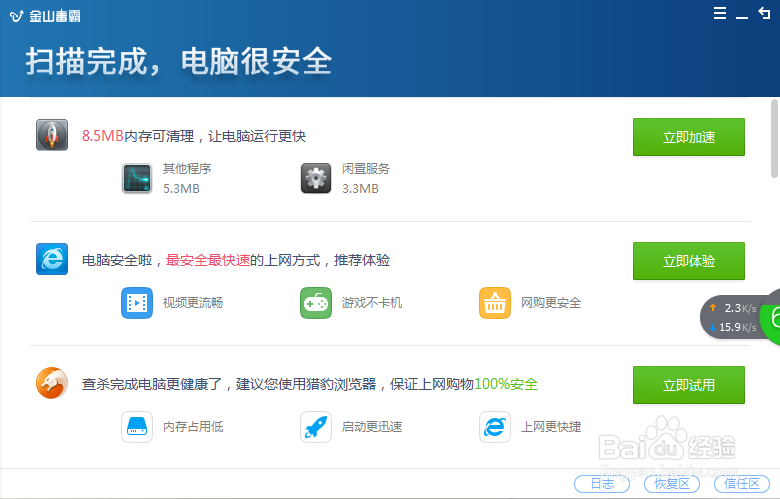Image resolution: width=780 pixels, height=499 pixels.
Task: Click the vertical scrollbar thumb
Action: (775, 138)
